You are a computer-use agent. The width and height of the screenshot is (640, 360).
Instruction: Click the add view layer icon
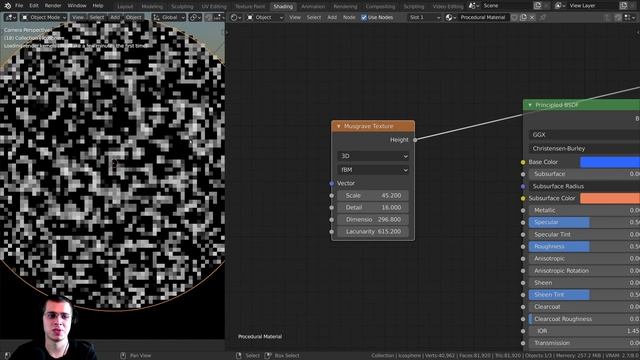pos(624,6)
